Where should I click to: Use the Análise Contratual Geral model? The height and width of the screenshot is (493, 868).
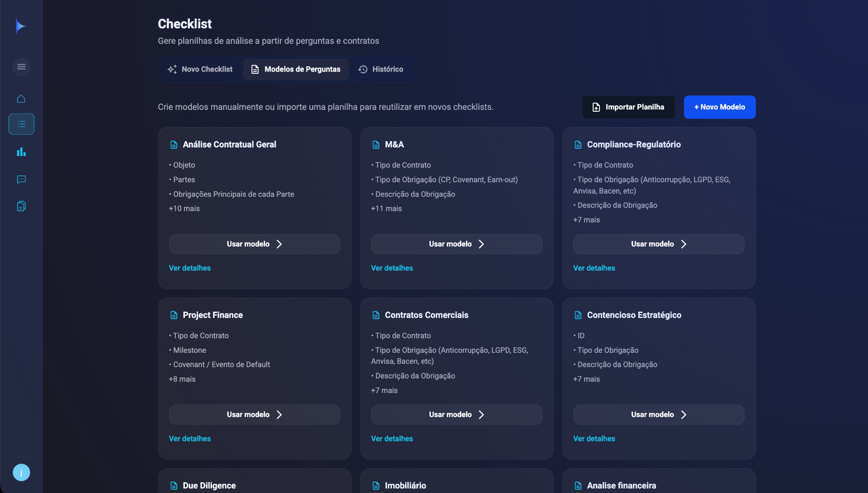[x=255, y=244]
